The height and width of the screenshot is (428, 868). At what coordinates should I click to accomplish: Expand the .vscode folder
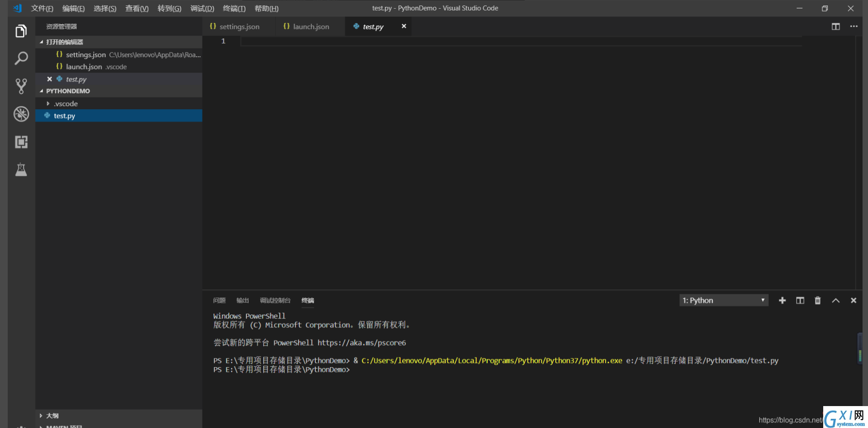coord(119,104)
